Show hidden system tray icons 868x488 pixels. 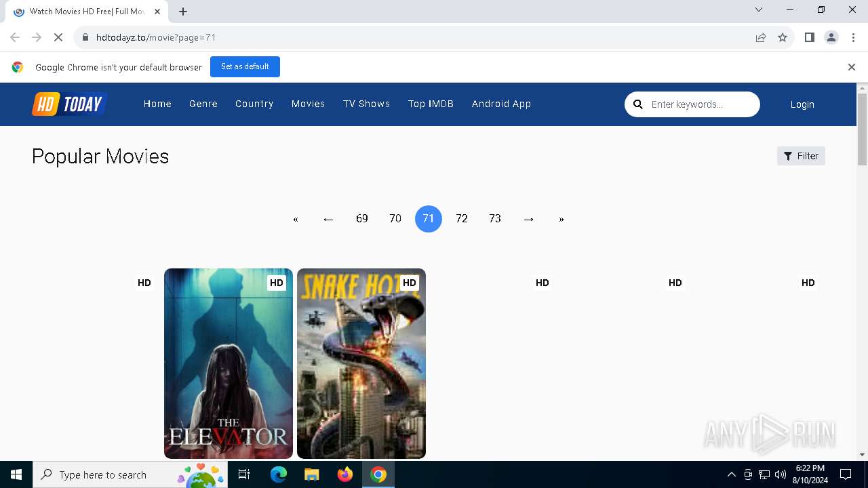[731, 474]
